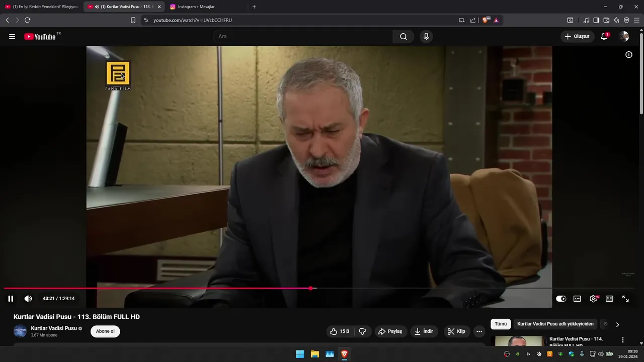Seek by clicking the red progress bar

157,288
